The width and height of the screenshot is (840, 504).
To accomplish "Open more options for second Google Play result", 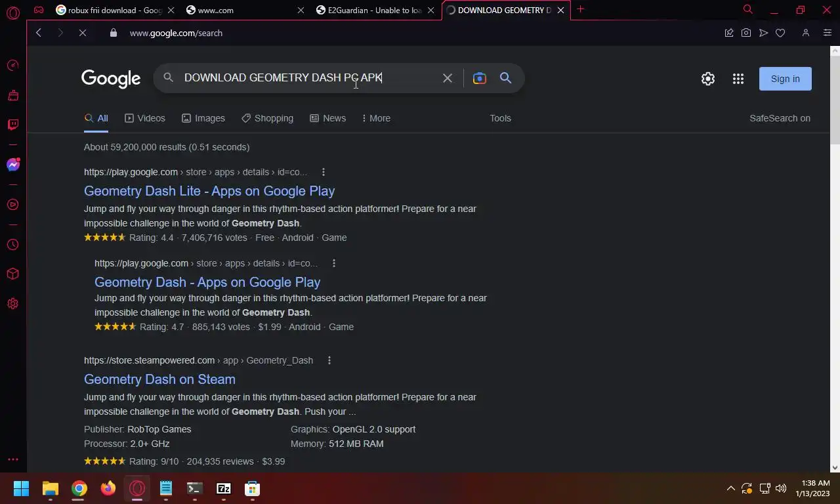I will pos(333,263).
